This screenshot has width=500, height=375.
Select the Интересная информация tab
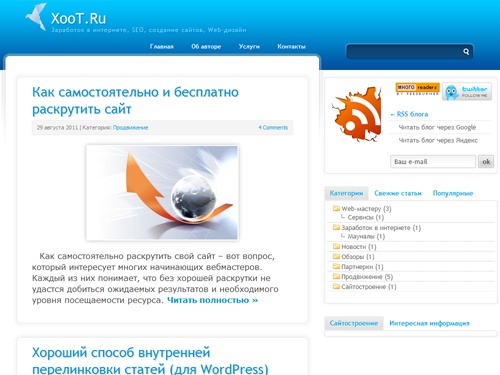tap(429, 323)
